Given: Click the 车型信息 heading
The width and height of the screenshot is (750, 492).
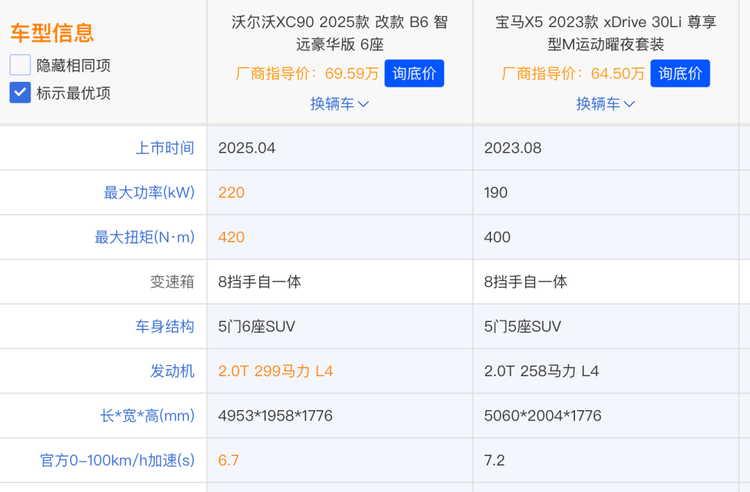Looking at the screenshot, I should [x=52, y=33].
